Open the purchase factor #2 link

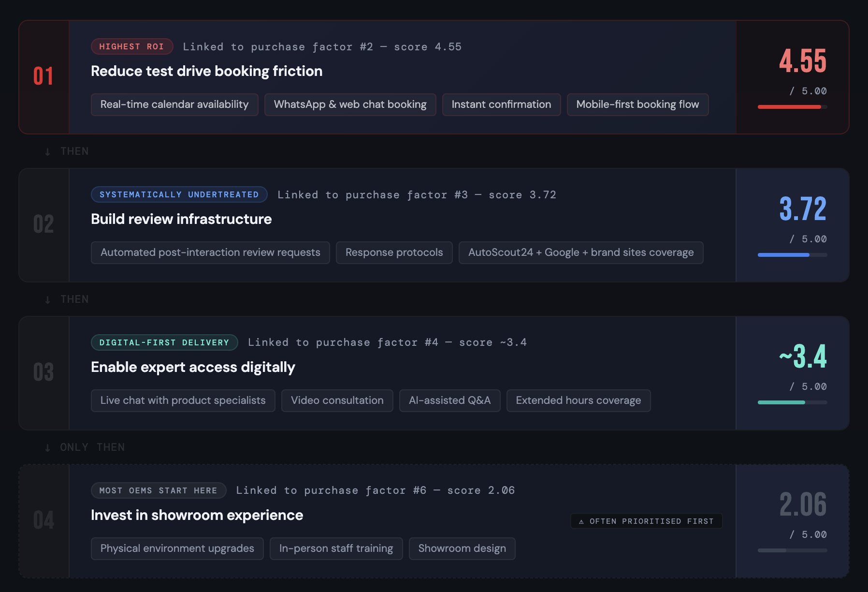pos(322,46)
